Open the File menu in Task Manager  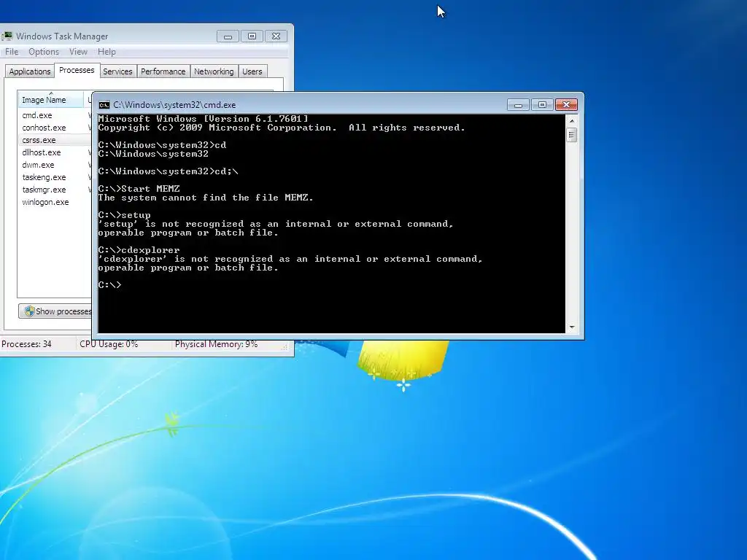(x=12, y=52)
